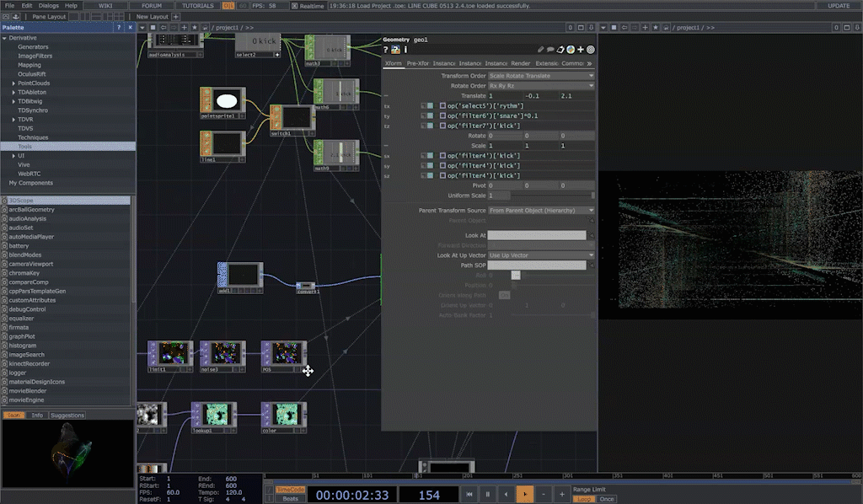Click timeline ruler near frame 251
863x504 pixels.
(x=517, y=475)
